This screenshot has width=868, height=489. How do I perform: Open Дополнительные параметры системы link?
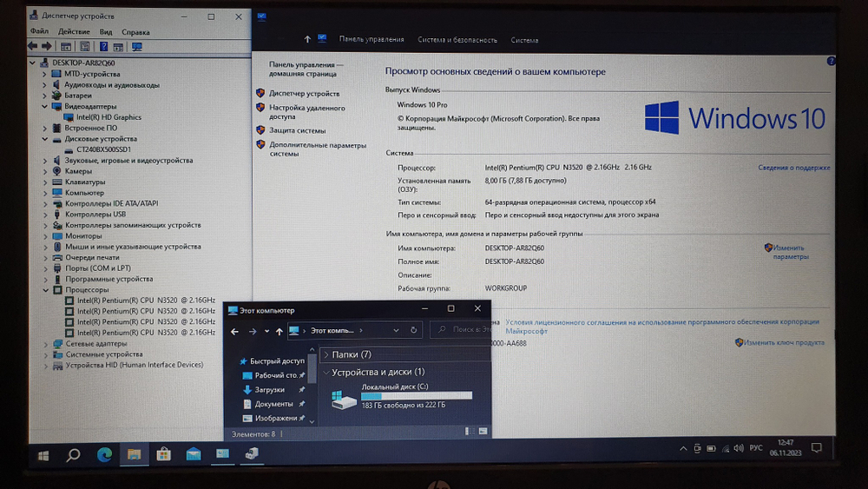318,149
